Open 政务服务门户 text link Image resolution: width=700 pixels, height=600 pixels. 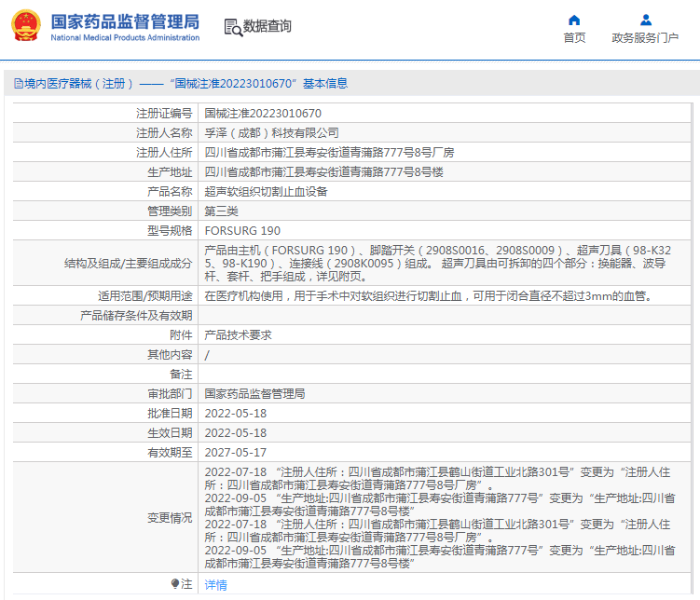tap(645, 38)
